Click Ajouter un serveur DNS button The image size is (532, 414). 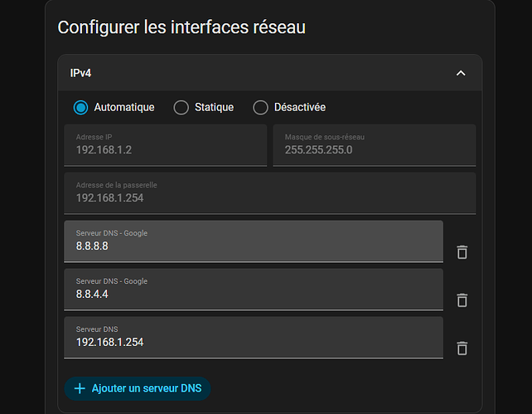[x=138, y=388]
